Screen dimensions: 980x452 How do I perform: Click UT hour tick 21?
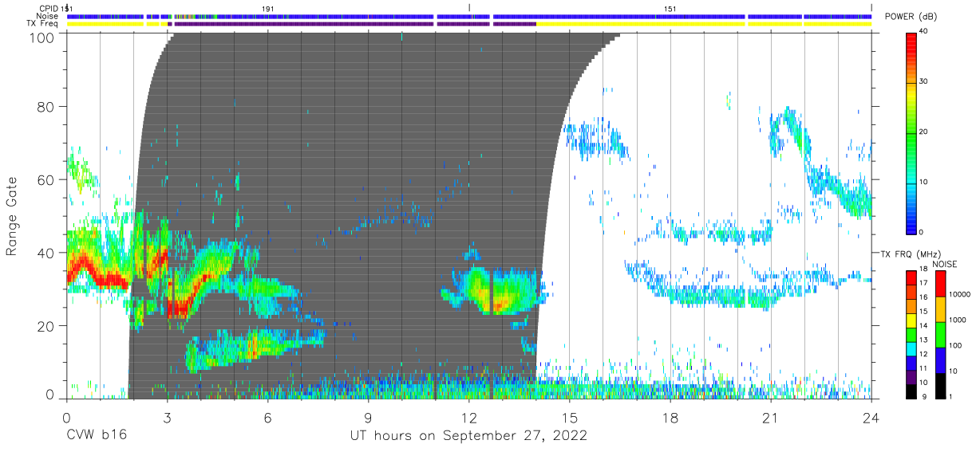771,417
